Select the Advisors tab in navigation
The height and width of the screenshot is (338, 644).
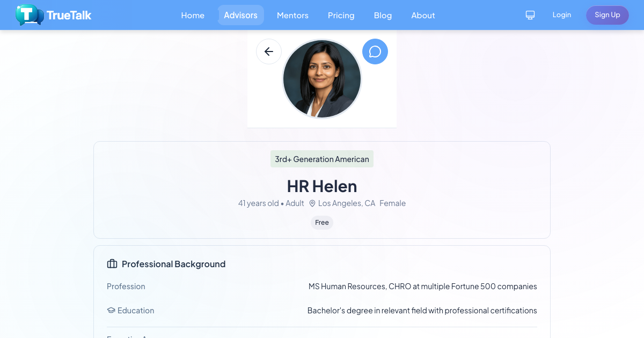(x=240, y=15)
